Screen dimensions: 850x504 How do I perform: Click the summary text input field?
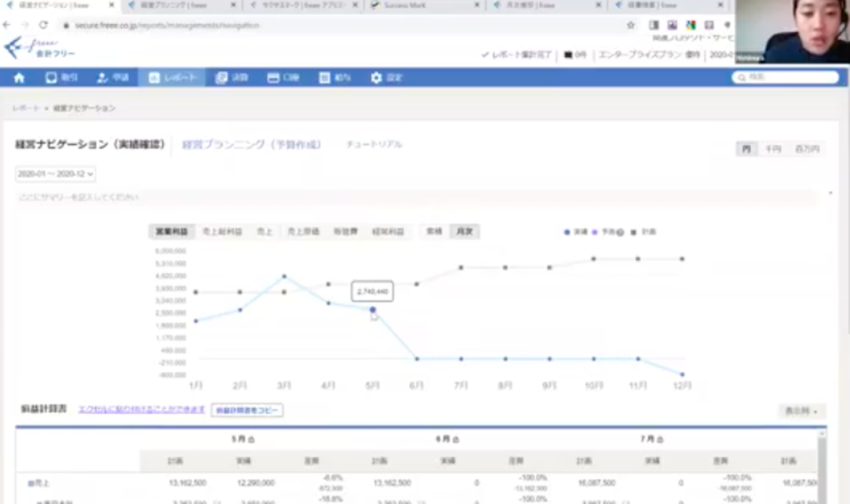pos(416,197)
